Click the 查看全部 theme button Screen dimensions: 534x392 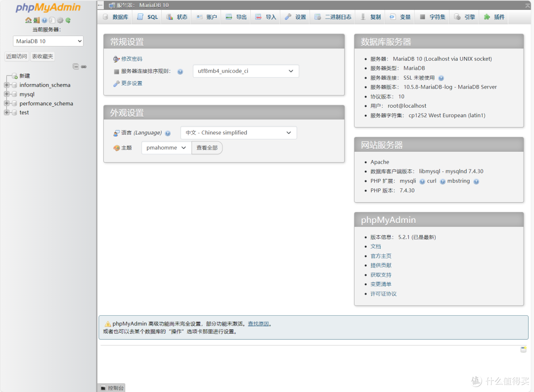tap(207, 148)
